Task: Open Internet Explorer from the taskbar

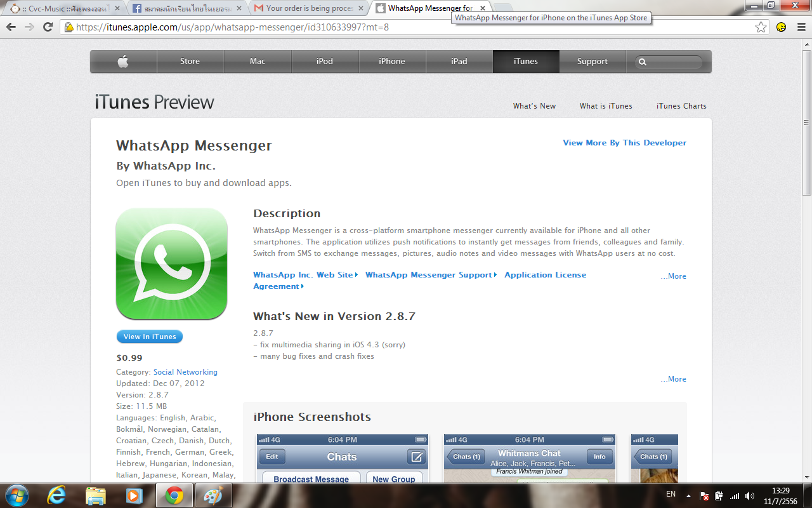Action: click(x=56, y=495)
